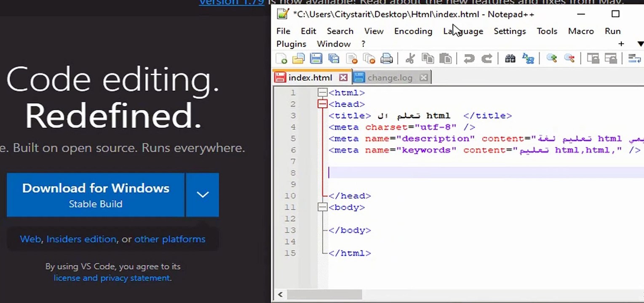644x303 pixels.
Task: Open the Settings menu
Action: coord(510,31)
